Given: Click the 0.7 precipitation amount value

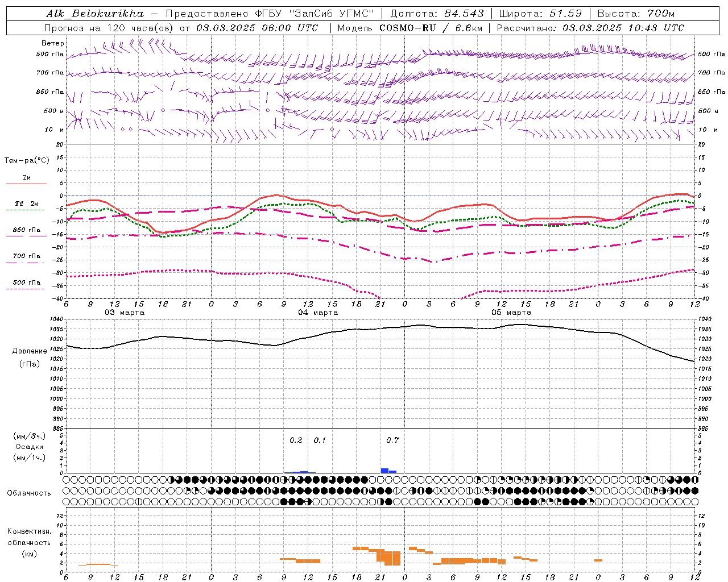Looking at the screenshot, I should [392, 440].
